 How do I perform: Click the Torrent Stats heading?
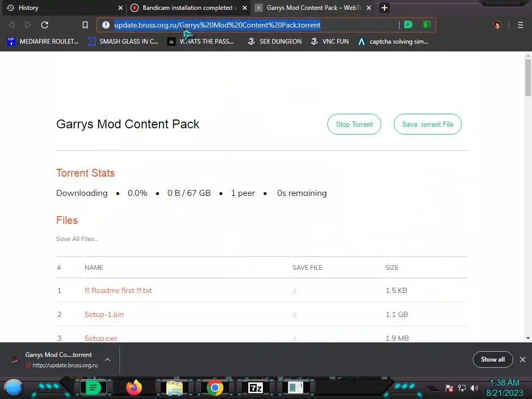click(86, 173)
